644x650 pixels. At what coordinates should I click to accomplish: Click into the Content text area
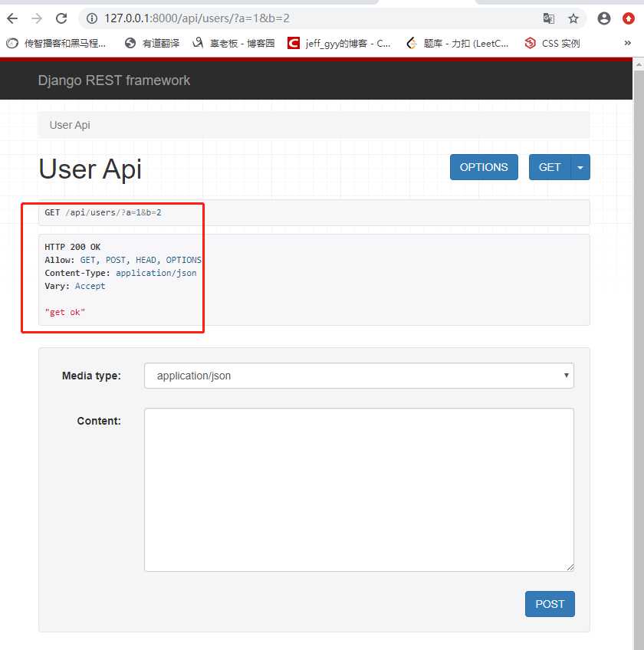pyautogui.click(x=359, y=490)
